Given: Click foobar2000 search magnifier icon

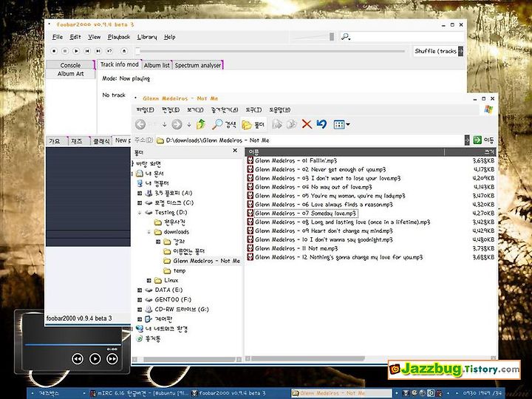Looking at the screenshot, I should [x=345, y=37].
